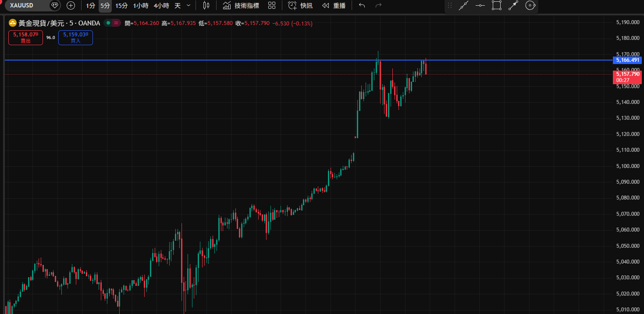Viewport: 644px width, 314px height.
Task: Click the 開=5,164.260 open value
Action: pos(142,23)
